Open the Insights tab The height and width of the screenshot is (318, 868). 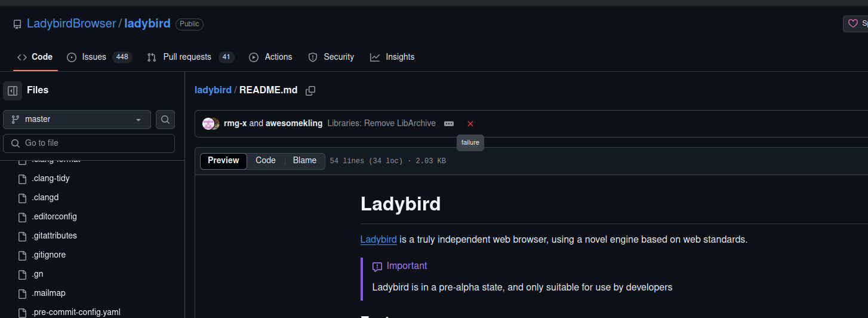tap(392, 57)
